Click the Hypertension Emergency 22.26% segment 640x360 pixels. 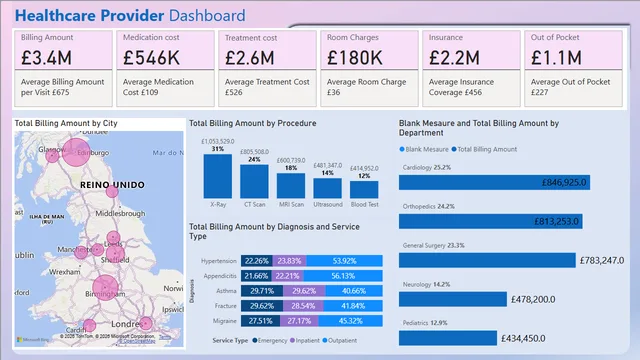pos(257,261)
